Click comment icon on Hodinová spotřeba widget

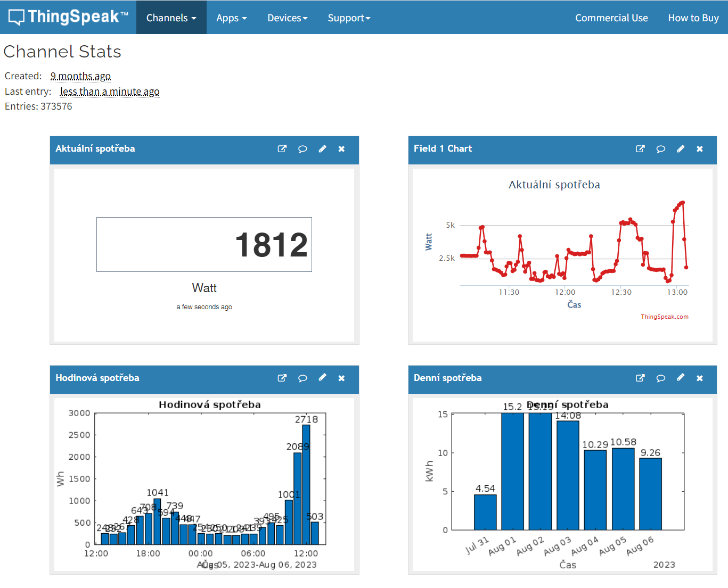pos(302,378)
